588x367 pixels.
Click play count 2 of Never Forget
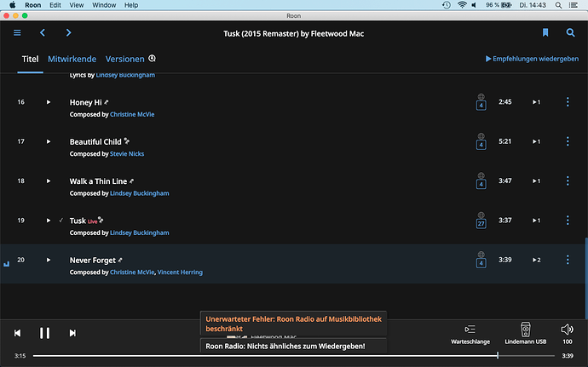pyautogui.click(x=537, y=260)
